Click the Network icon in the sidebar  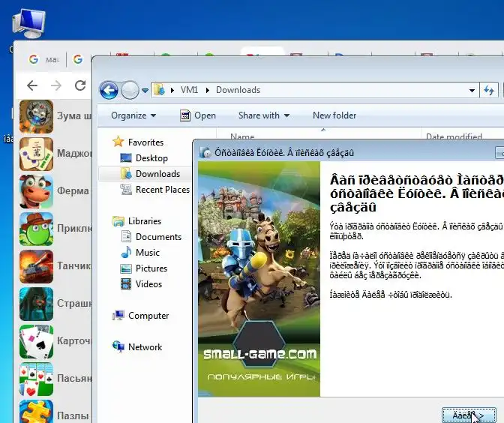pos(118,346)
